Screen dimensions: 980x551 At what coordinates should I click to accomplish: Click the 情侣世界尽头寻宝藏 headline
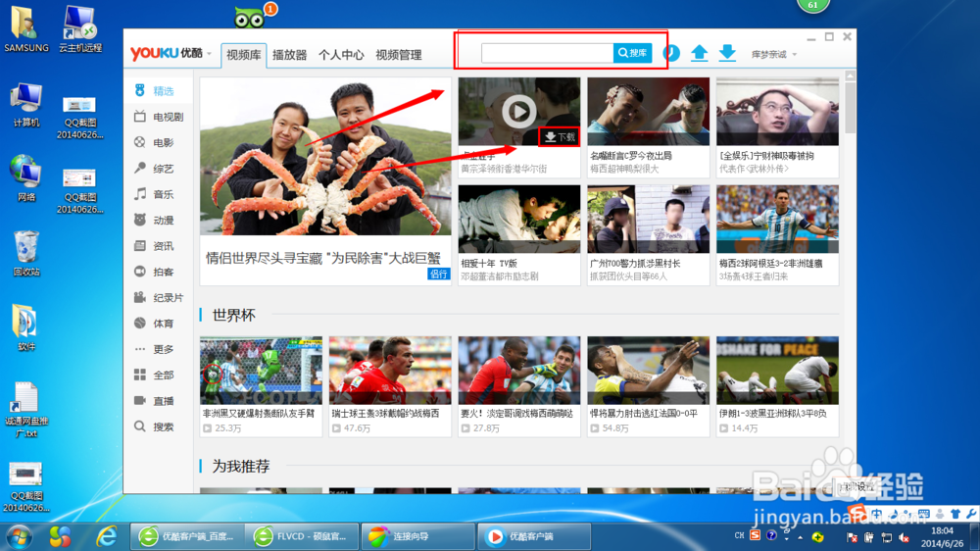click(x=323, y=258)
